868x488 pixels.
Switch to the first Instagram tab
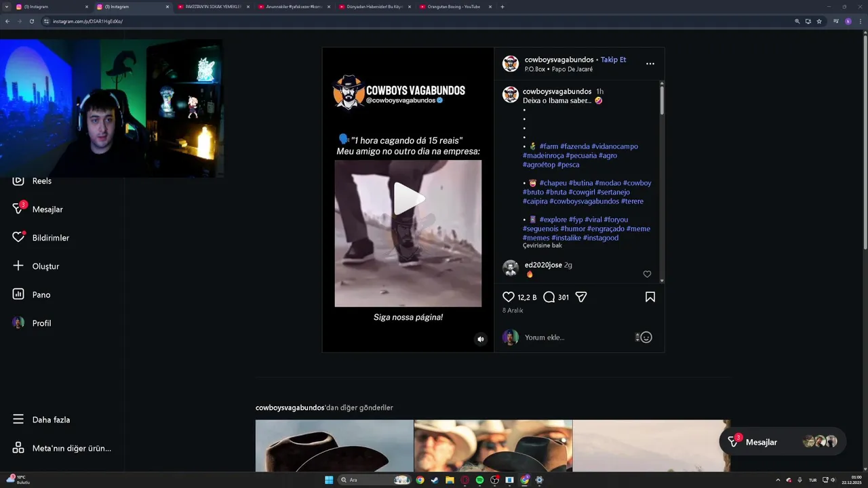click(x=51, y=7)
